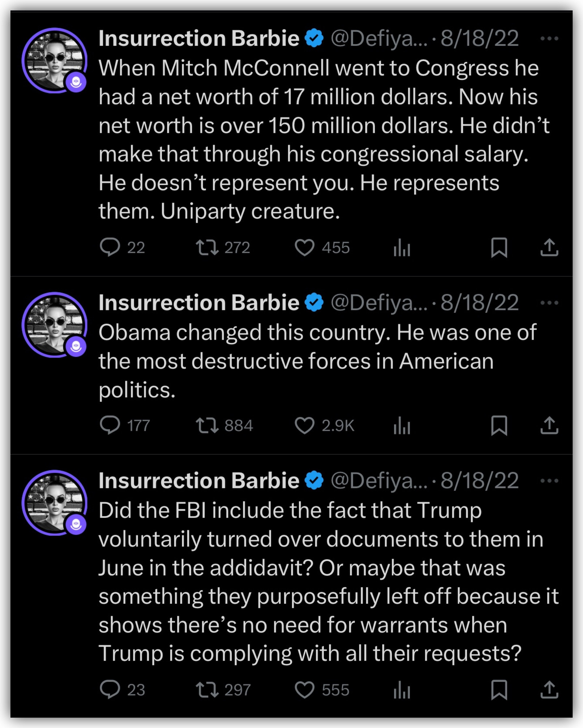583x728 pixels.
Task: Open the Obama tweet text for details
Action: click(x=304, y=361)
